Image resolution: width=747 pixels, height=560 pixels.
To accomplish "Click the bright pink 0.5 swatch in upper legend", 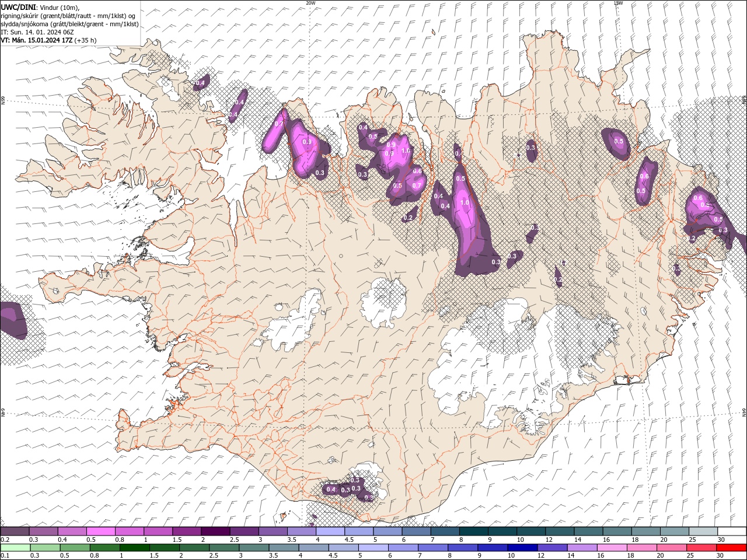I will (100, 531).
